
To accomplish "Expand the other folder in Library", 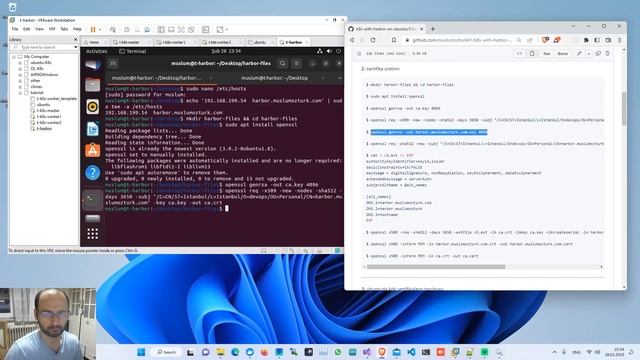I will 20,81.
